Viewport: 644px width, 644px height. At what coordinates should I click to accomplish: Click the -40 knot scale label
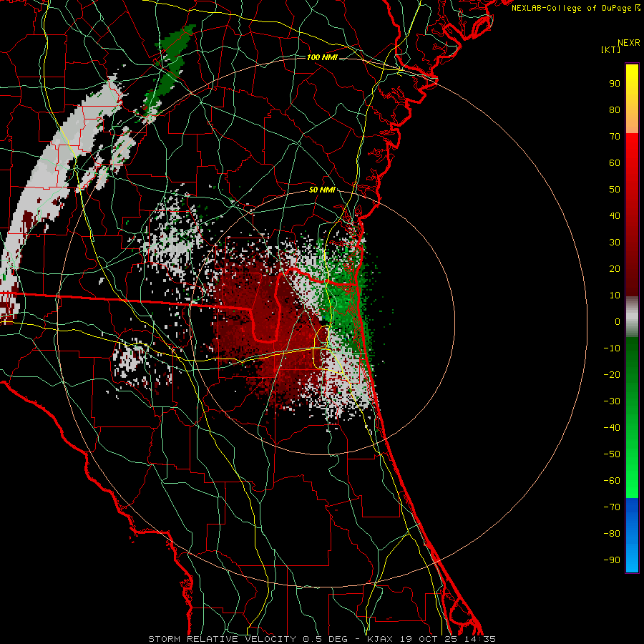tap(612, 428)
